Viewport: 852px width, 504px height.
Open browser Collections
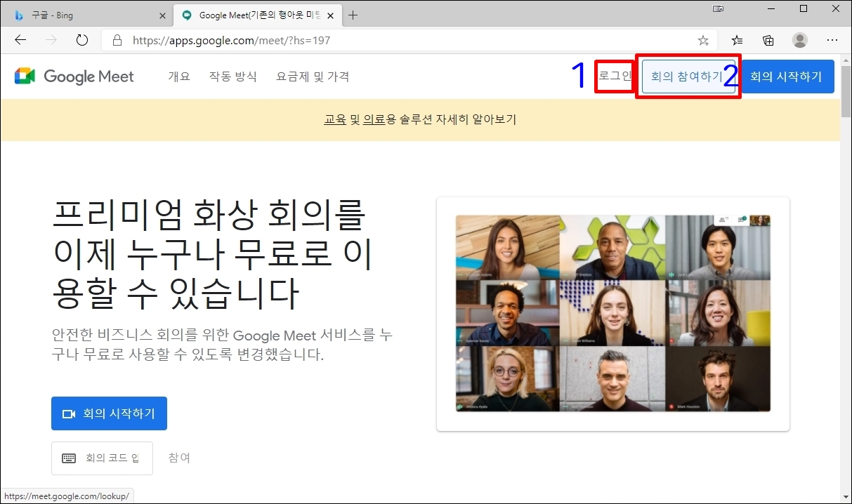(x=768, y=40)
